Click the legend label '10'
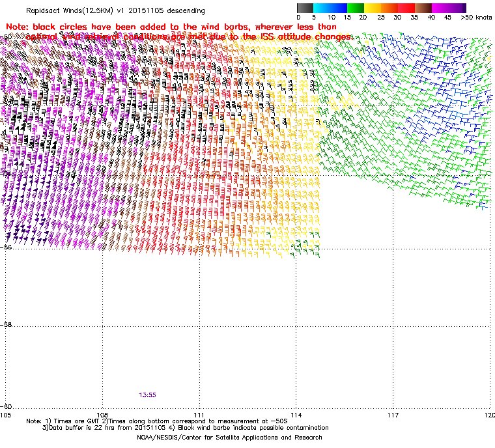The image size is (495, 448). (331, 18)
